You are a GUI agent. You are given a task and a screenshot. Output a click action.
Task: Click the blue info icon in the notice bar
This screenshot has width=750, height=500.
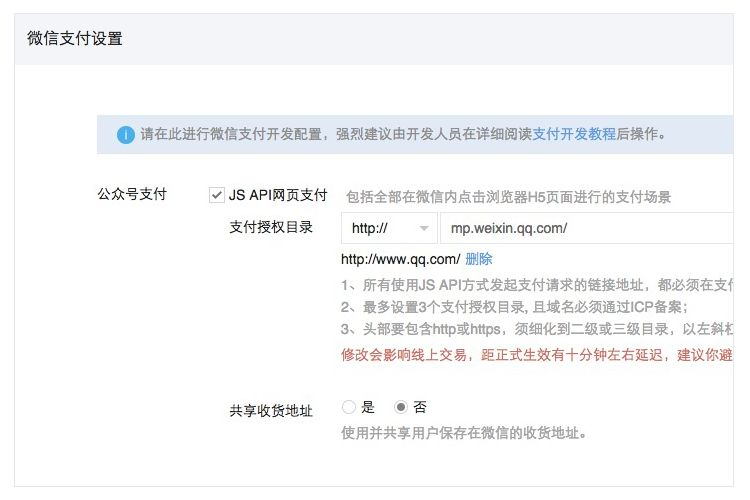(125, 135)
